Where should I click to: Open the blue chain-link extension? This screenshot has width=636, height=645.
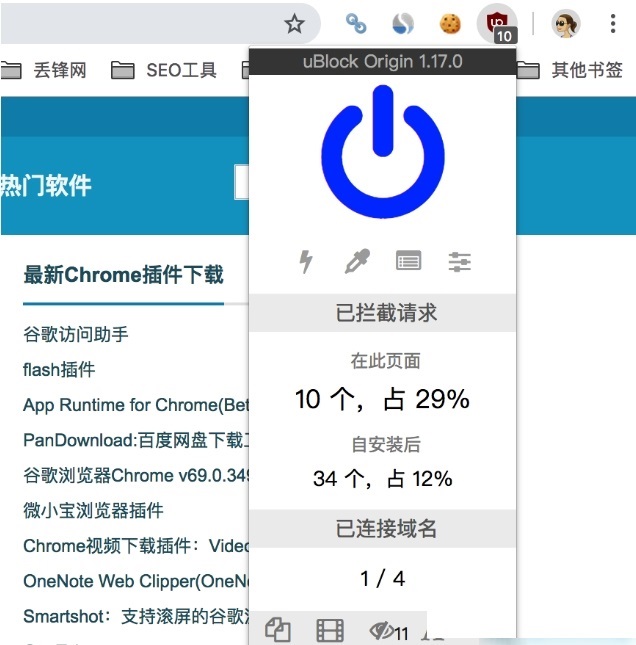[356, 23]
